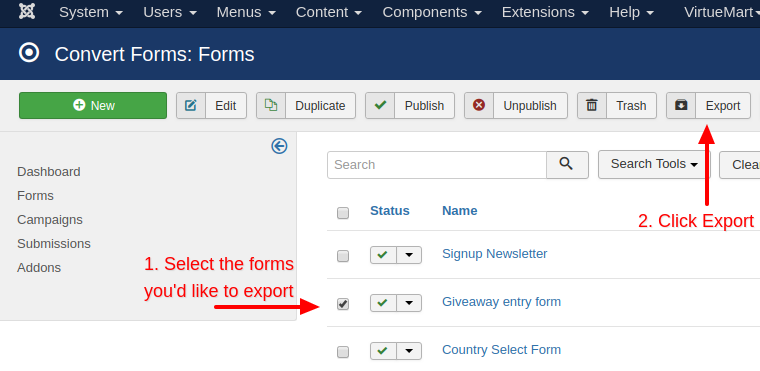
Task: Open Search Tools dropdown
Action: pos(654,164)
